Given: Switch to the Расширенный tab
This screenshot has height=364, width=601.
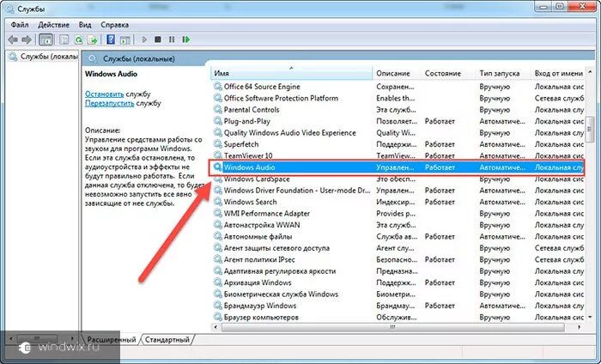Looking at the screenshot, I should pyautogui.click(x=111, y=340).
